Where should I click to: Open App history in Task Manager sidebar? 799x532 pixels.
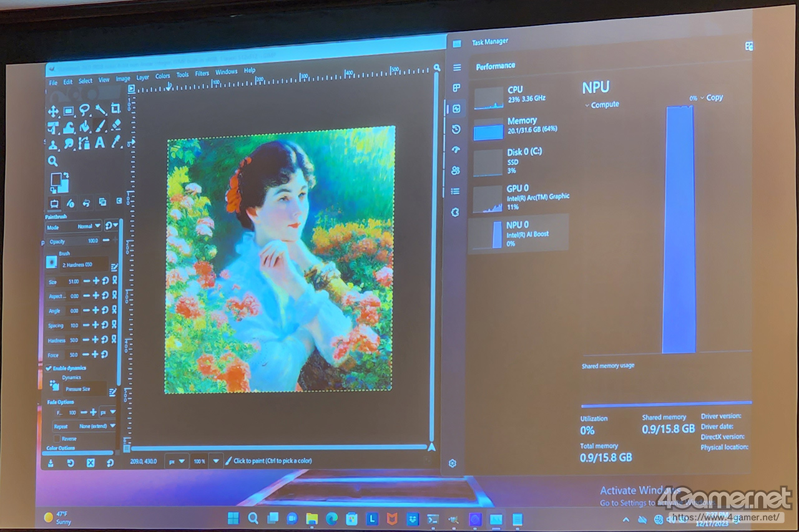[456, 129]
